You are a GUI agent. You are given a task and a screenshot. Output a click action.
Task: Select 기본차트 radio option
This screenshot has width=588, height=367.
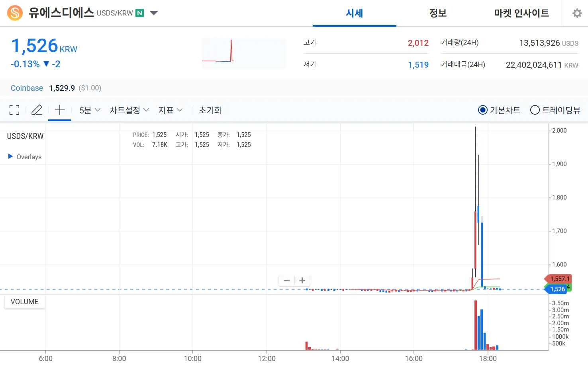tap(482, 110)
